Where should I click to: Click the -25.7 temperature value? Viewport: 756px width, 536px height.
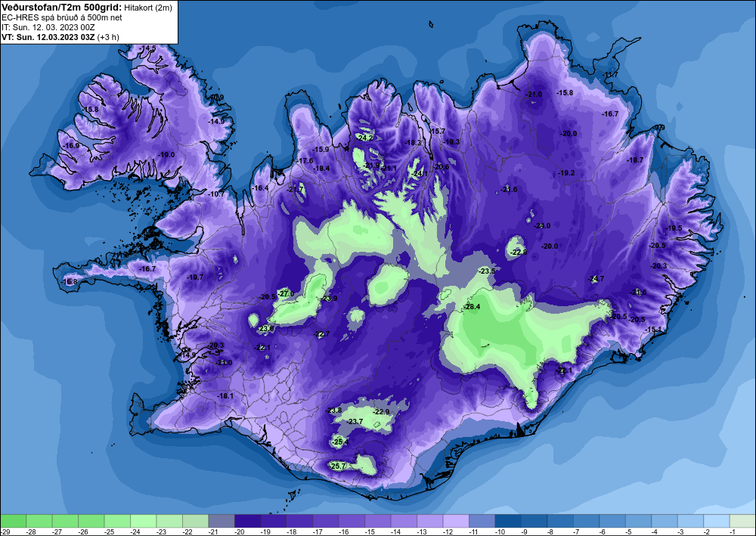337,466
